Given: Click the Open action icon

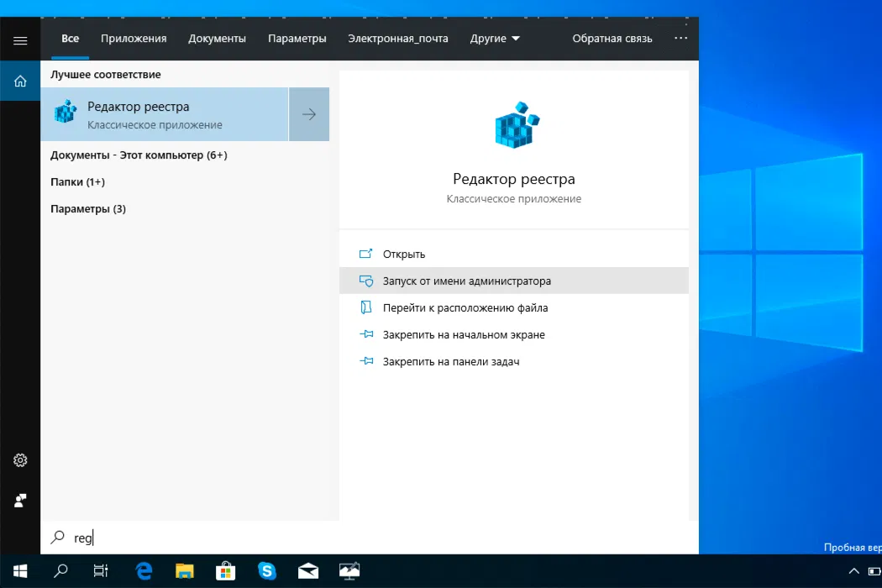Looking at the screenshot, I should click(365, 254).
